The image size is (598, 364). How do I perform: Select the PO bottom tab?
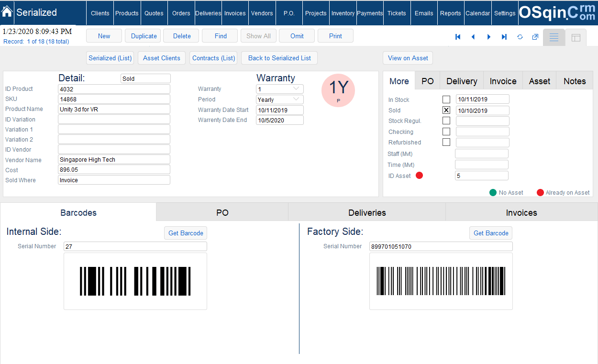tap(222, 212)
